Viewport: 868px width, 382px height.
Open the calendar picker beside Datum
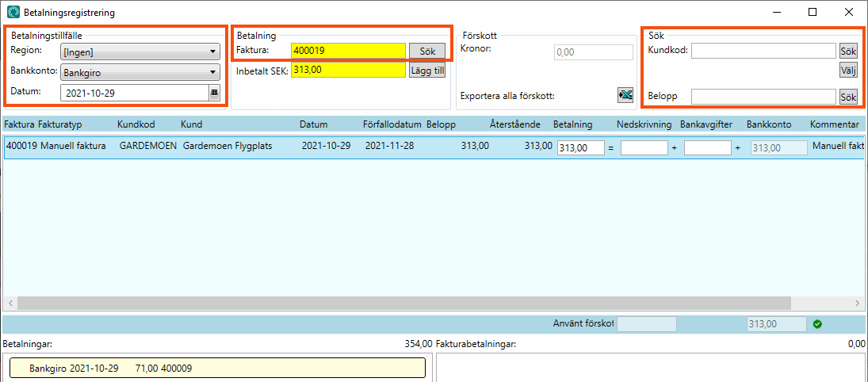click(x=214, y=93)
